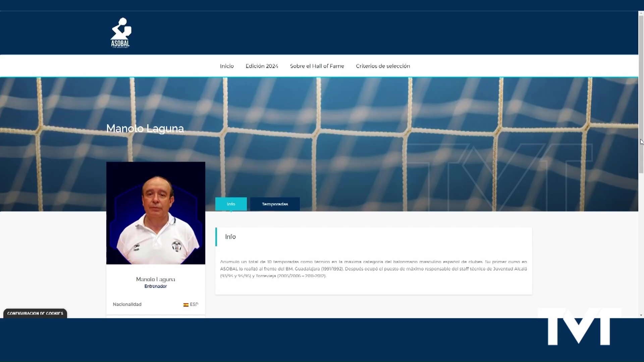Click the Nacionalidad label

(x=127, y=304)
